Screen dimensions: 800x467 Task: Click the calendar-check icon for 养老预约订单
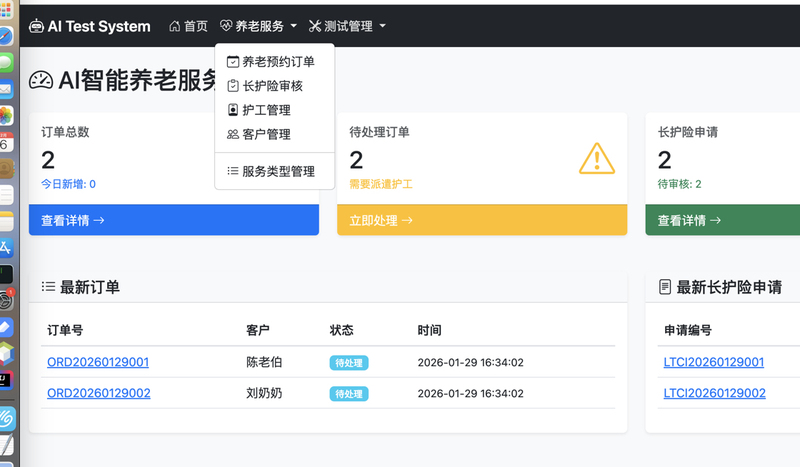click(233, 62)
